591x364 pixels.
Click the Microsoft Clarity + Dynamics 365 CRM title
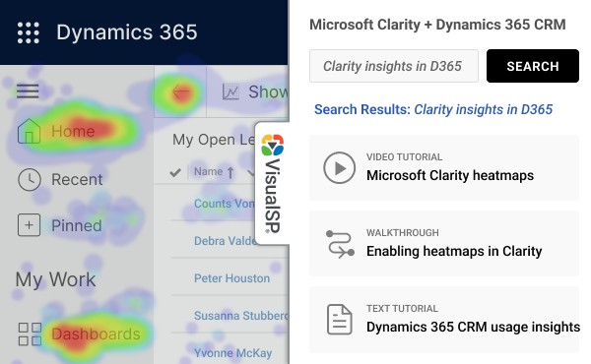[437, 25]
